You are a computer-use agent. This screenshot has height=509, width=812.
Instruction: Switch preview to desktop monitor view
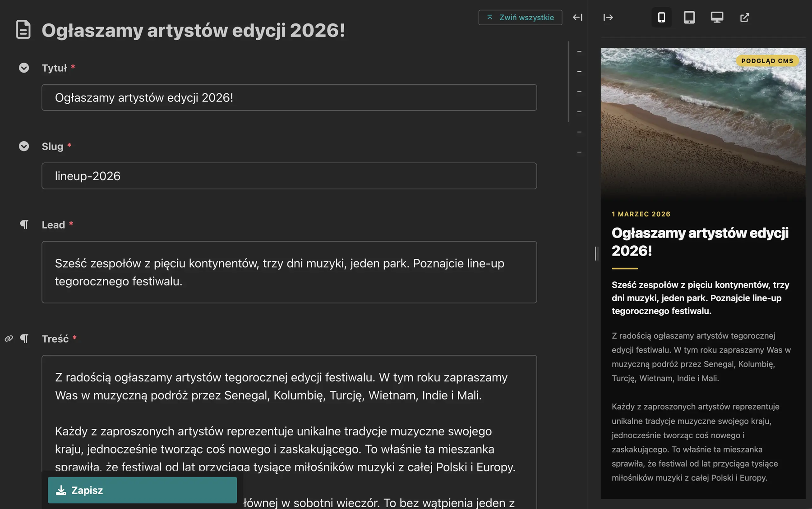pyautogui.click(x=717, y=17)
